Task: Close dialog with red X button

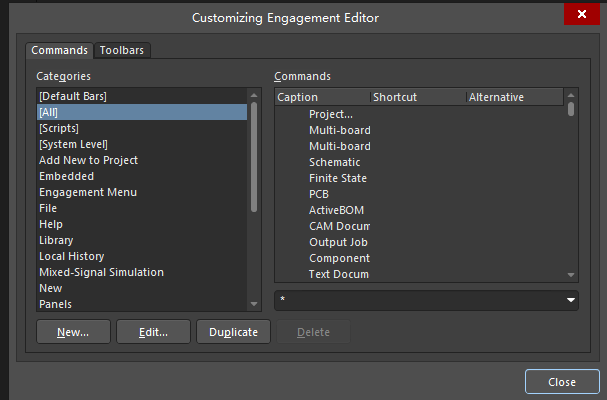Action: [x=581, y=14]
